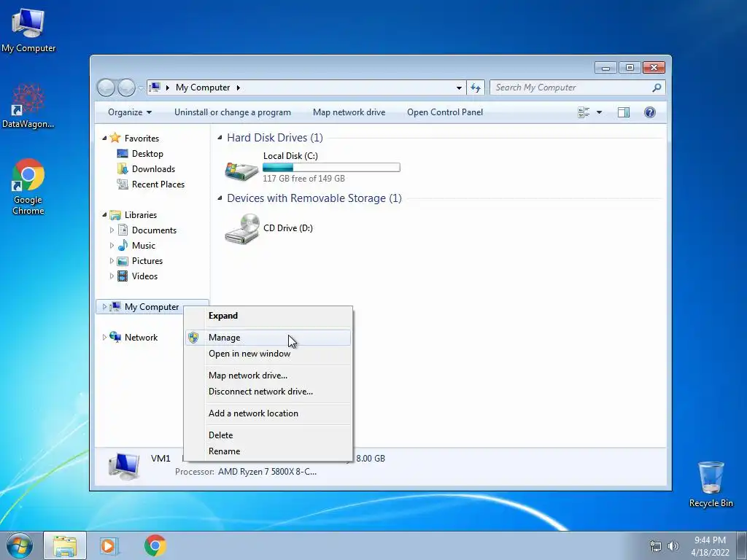Choose Rename from the context menu
Screen dimensions: 747x560
(x=267, y=451)
